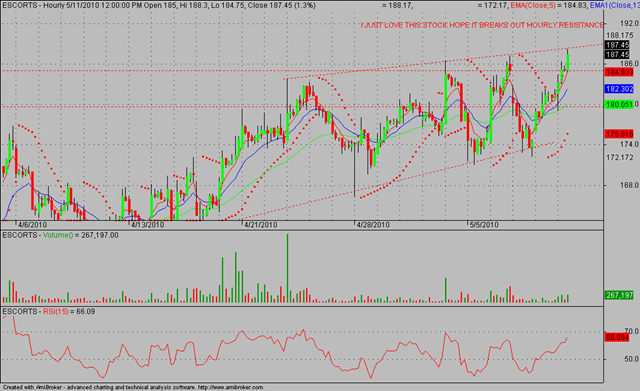Click the 168.0 price axis label
Viewport: 640px width, 391px height.
coord(629,185)
